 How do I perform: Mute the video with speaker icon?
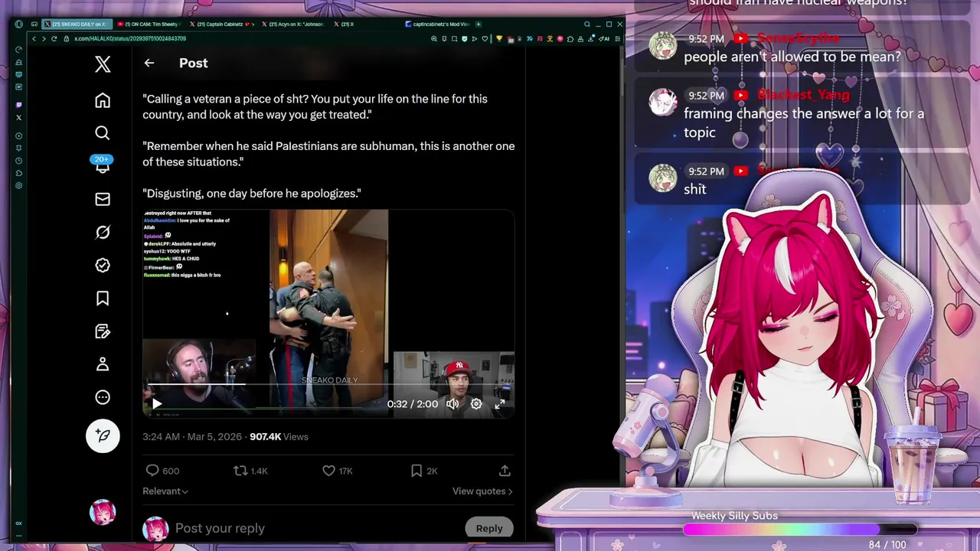point(452,404)
